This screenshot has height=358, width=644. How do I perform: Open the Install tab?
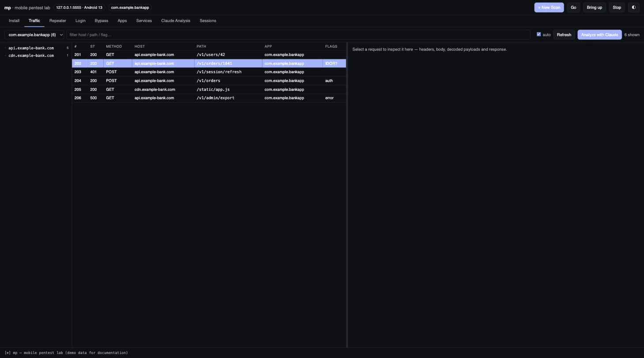[x=14, y=21]
